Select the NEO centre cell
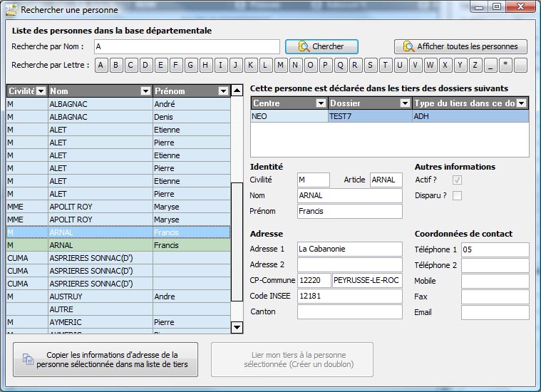This screenshot has height=392, width=541. point(289,116)
